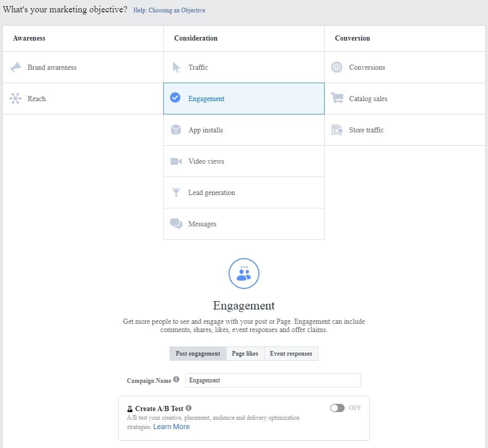Click inside the Campaign Name input field

coord(273,380)
